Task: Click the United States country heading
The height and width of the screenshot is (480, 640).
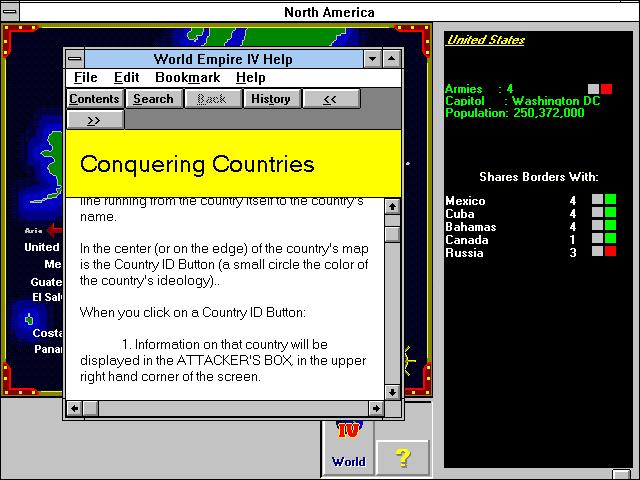Action: (485, 40)
